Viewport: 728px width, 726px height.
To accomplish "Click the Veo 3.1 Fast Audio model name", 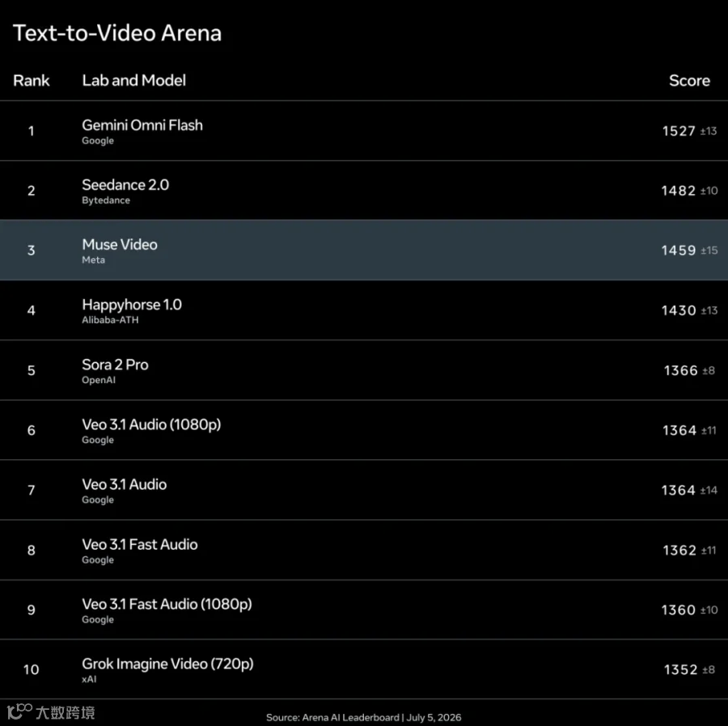I will coord(140,544).
